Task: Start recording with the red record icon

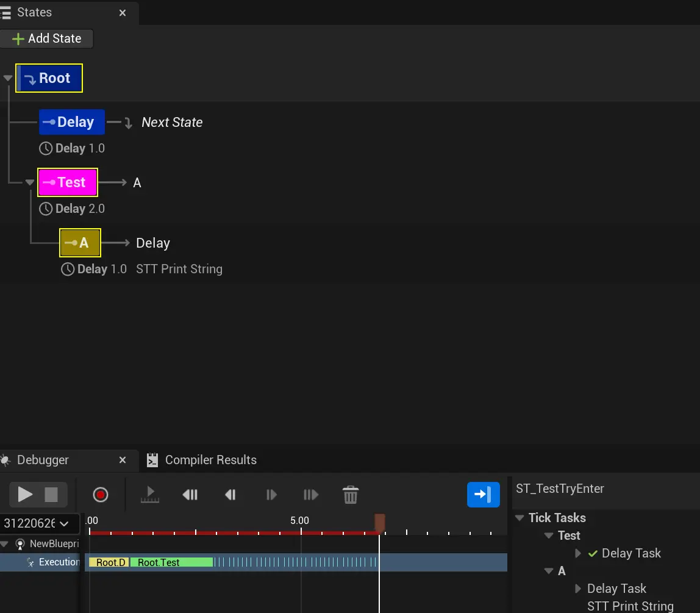Action: 101,494
